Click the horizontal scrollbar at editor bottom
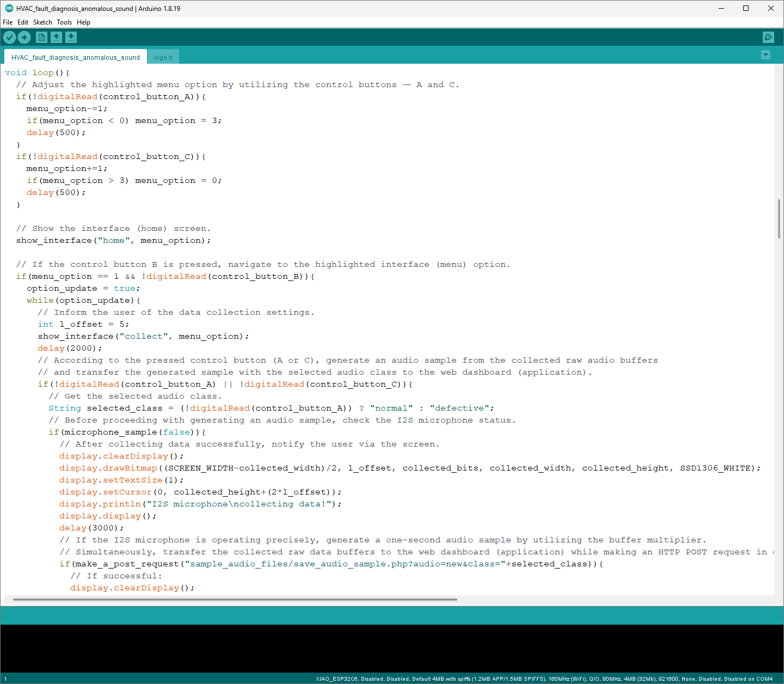This screenshot has width=784, height=684. (235, 600)
